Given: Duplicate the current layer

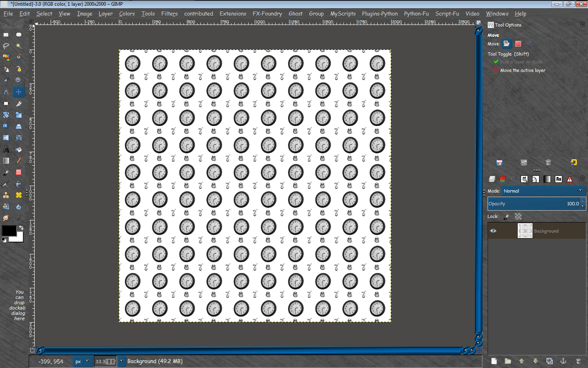Looking at the screenshot, I should coord(550,361).
